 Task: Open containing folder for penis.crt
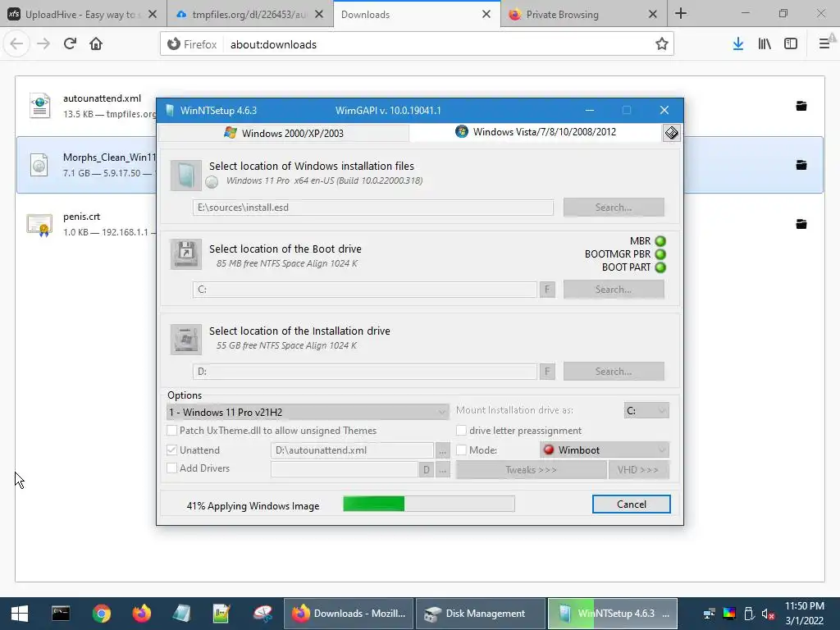coord(801,223)
